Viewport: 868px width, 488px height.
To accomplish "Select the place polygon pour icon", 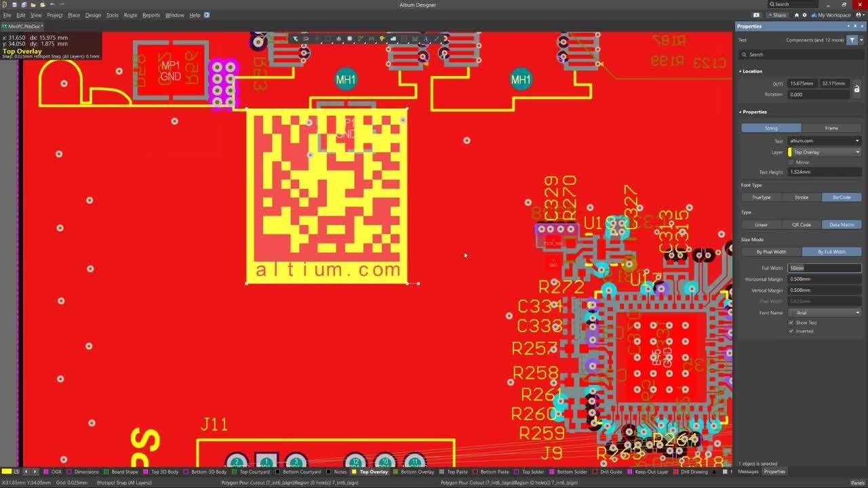I will click(x=393, y=39).
